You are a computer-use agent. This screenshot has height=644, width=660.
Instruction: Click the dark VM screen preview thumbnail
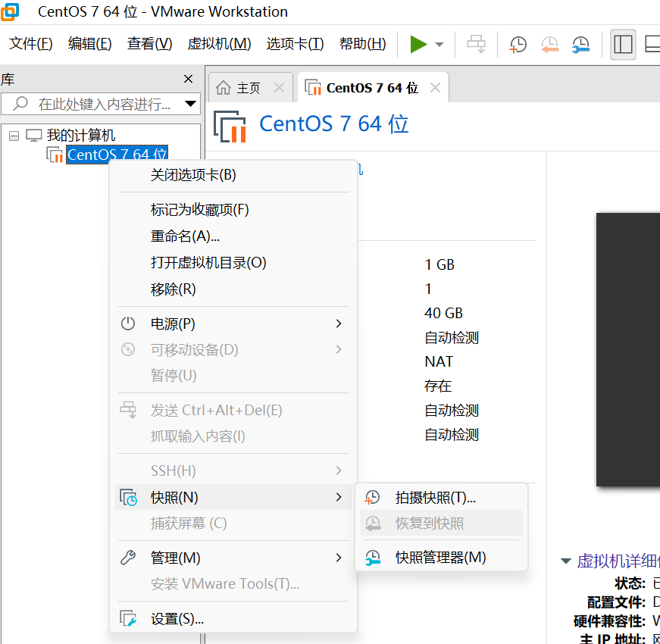[628, 349]
